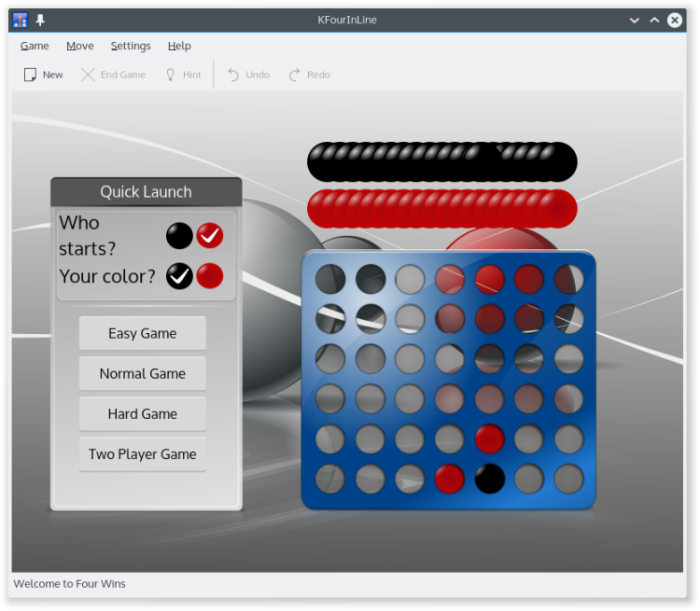
Task: Click the bottom-right empty board slot
Action: pos(568,479)
